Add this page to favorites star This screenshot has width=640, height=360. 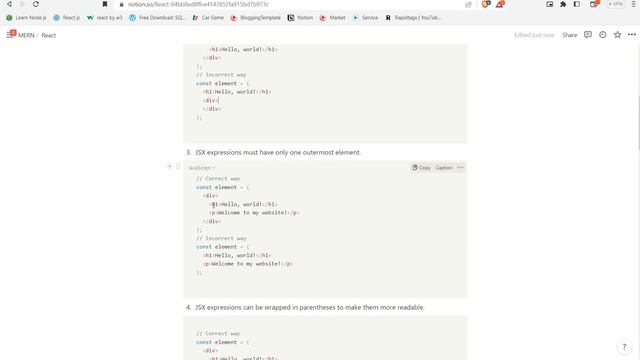pos(617,35)
